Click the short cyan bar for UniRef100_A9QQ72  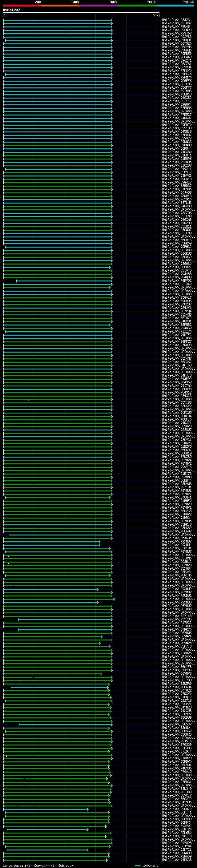(x=46, y=809)
